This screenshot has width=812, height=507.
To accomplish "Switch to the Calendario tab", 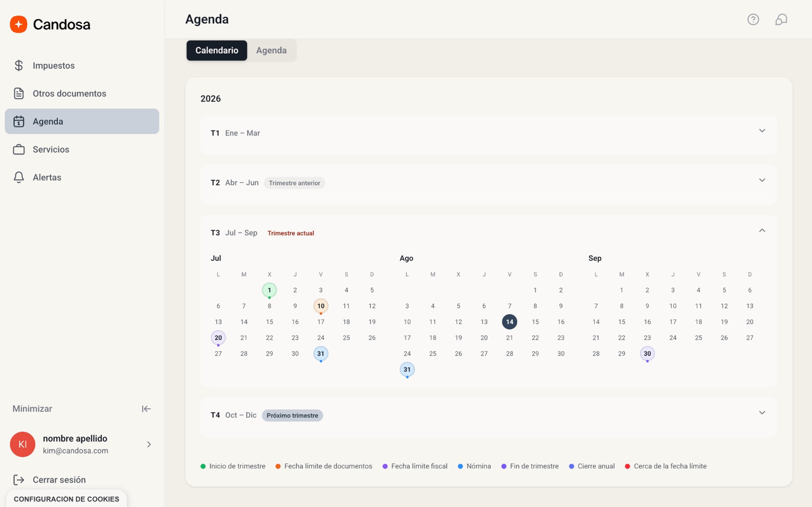I will 217,50.
